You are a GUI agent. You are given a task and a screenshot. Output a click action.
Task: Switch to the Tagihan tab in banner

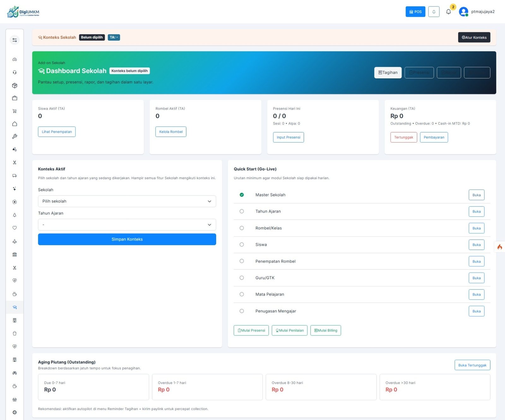click(388, 73)
